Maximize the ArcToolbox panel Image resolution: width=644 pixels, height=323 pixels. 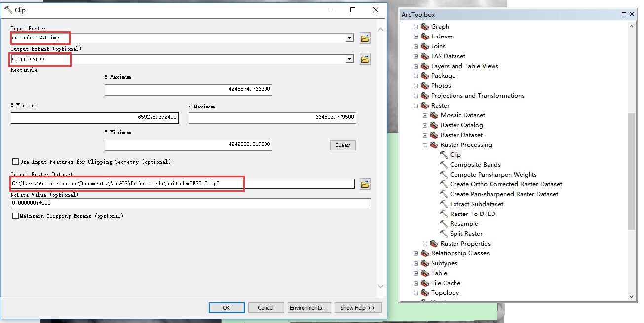tap(624, 14)
